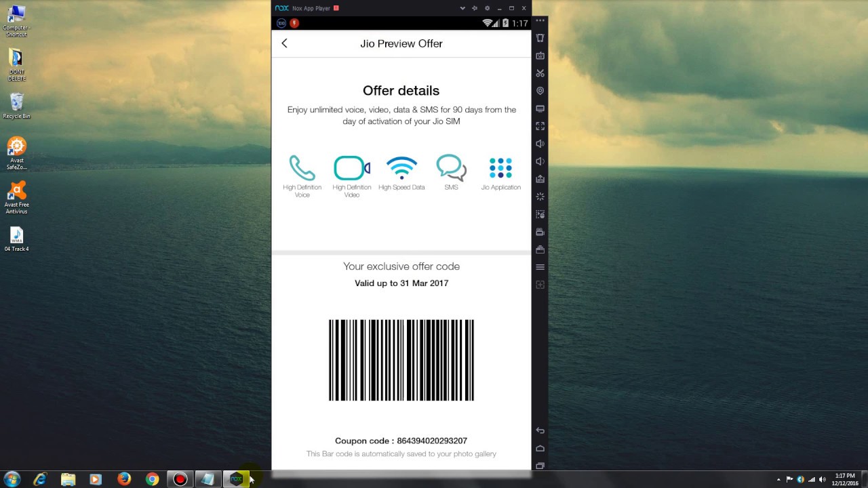Click the red alert badge beside Nox App Player
Viewport: 868px width, 488px height.
(336, 8)
